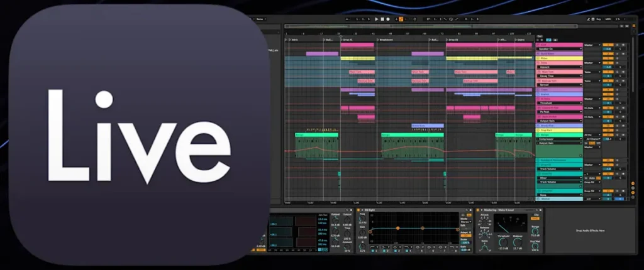The height and width of the screenshot is (270, 644).
Task: Select the Bongo track header
Action: [559, 135]
